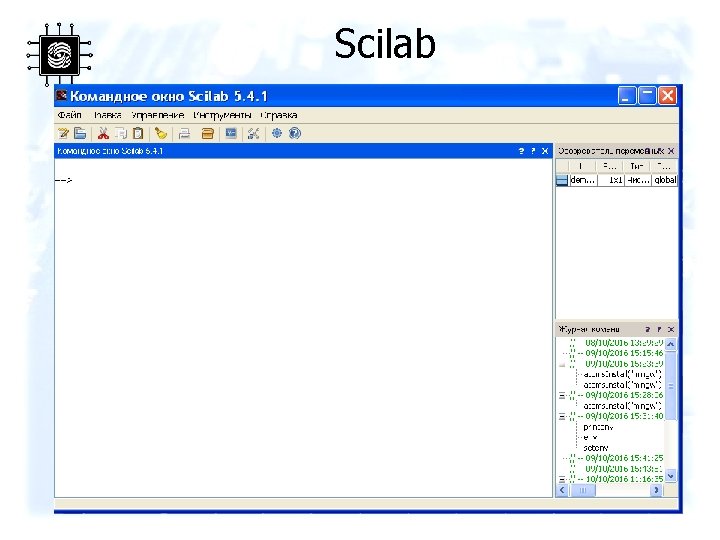Image resolution: width=720 pixels, height=540 pixels.
Task: Select the 09/10/2016 15:15:46 history entry
Action: 624,354
